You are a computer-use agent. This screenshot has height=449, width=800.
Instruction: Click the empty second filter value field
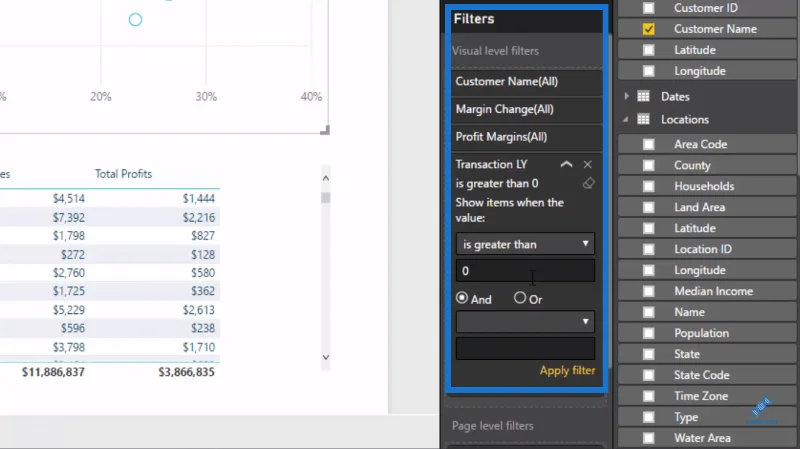click(x=525, y=348)
